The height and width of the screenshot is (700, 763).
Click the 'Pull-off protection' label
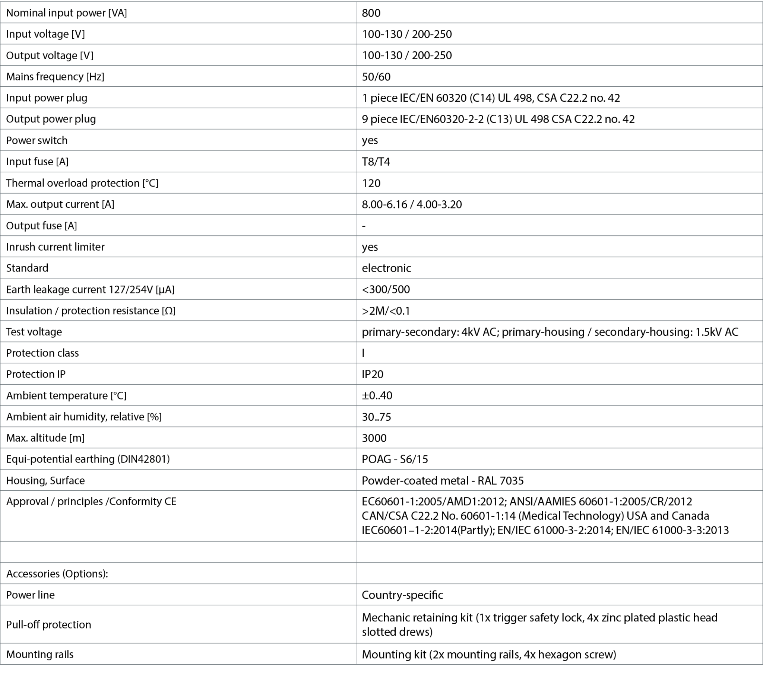click(48, 624)
